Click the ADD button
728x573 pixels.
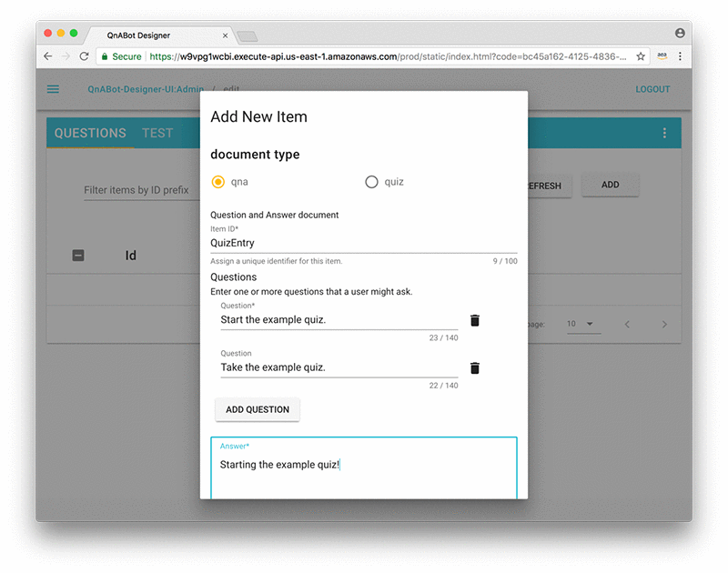click(610, 185)
